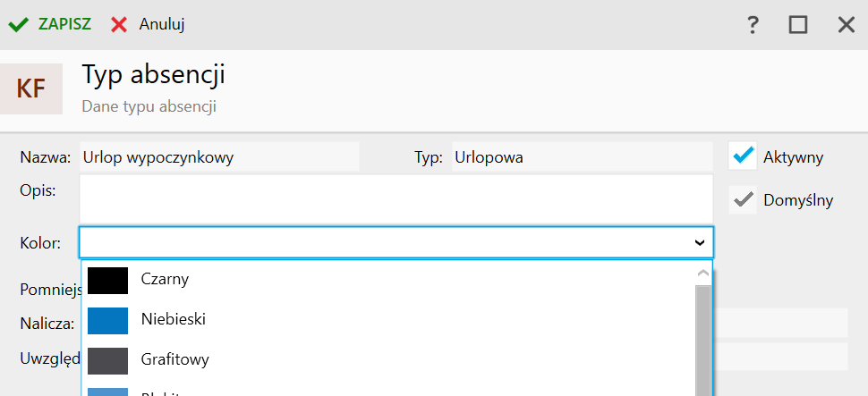The width and height of the screenshot is (868, 396).
Task: Select Czarny from the color list
Action: click(x=165, y=279)
